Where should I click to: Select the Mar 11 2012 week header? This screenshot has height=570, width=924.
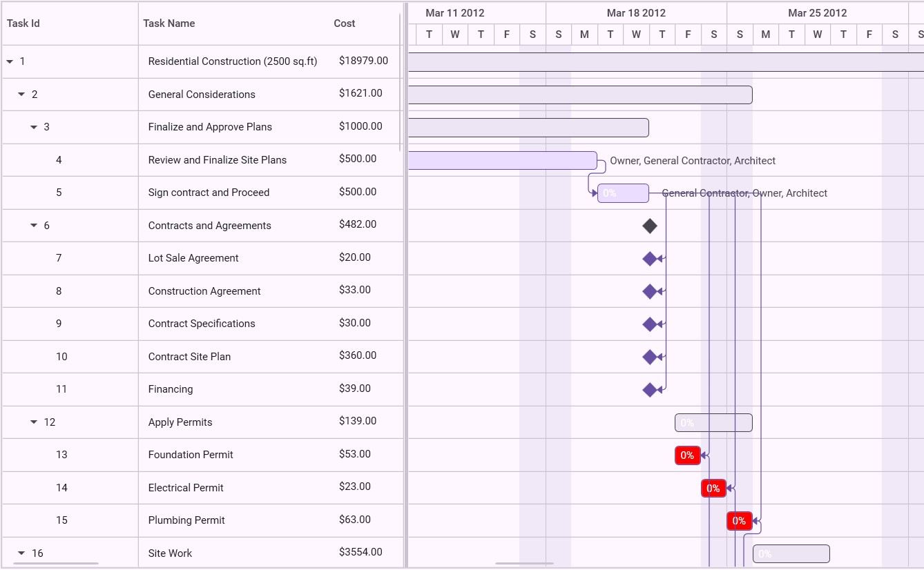coord(455,13)
